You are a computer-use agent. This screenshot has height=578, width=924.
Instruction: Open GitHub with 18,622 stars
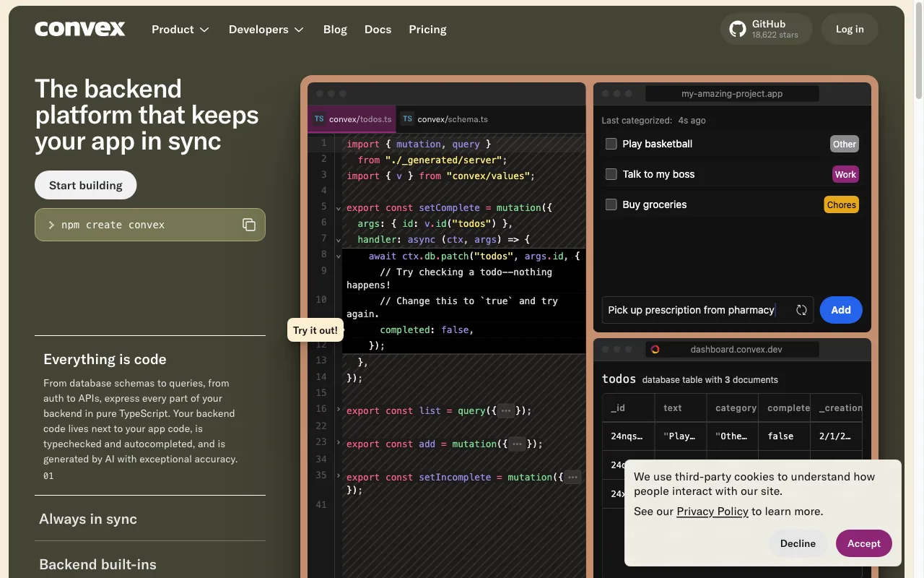(x=766, y=29)
